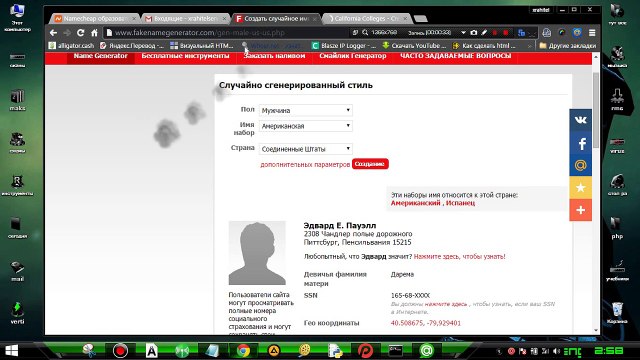Open AIMP orange triangle icon in taskbar

pos(274,351)
